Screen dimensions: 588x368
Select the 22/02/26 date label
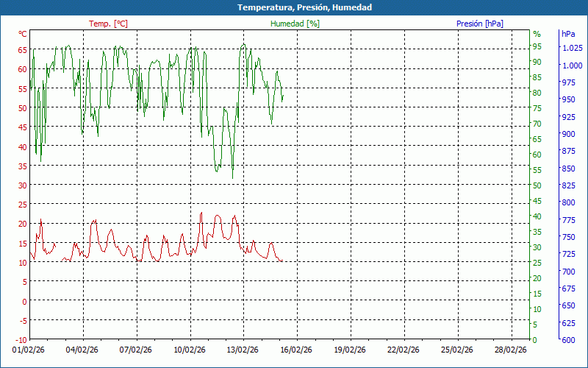pyautogui.click(x=404, y=350)
